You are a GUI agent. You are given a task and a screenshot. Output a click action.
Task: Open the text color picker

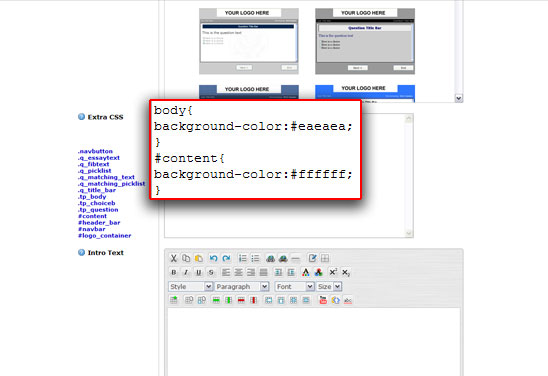tap(305, 273)
